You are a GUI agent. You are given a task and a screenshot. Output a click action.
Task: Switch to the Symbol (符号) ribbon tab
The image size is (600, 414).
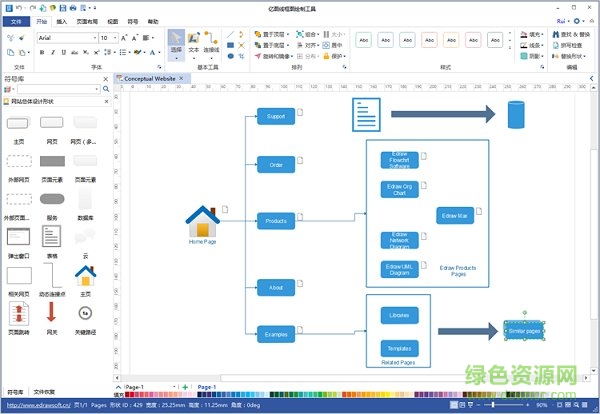[133, 21]
